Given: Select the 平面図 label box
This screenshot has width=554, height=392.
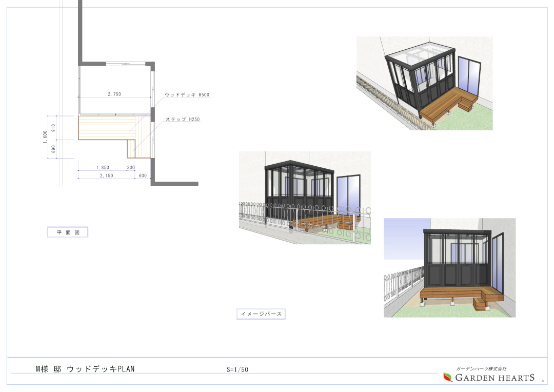Looking at the screenshot, I should [68, 231].
